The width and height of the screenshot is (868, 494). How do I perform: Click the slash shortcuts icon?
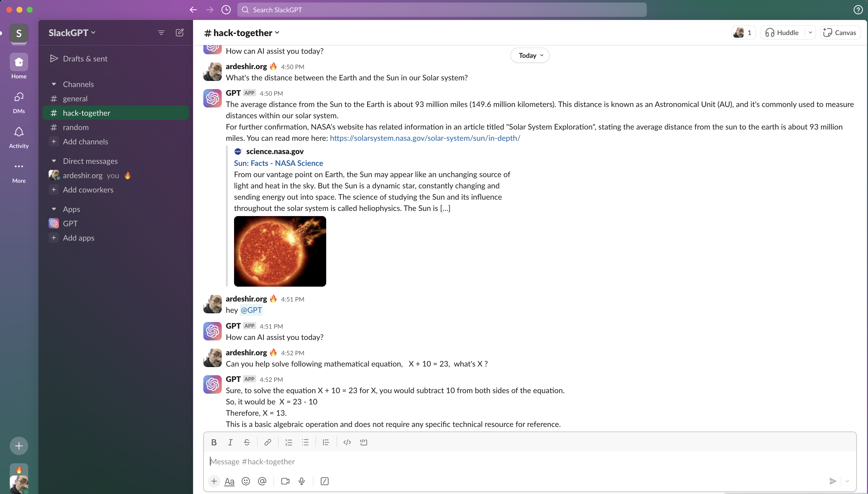[x=324, y=481]
